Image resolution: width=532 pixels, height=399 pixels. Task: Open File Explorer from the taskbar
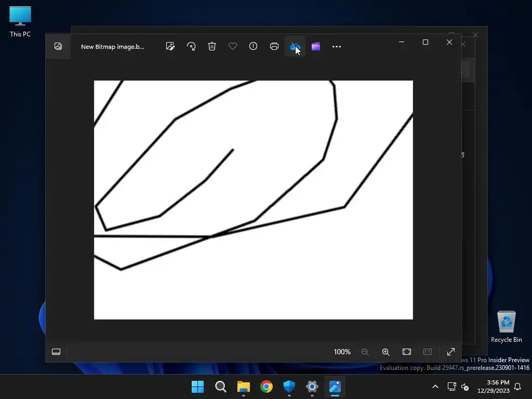click(x=243, y=387)
